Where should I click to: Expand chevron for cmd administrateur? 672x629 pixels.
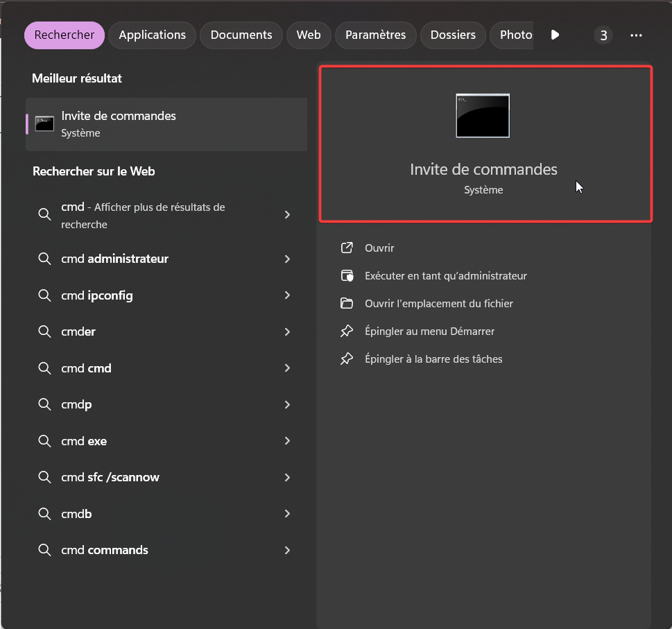pos(287,259)
